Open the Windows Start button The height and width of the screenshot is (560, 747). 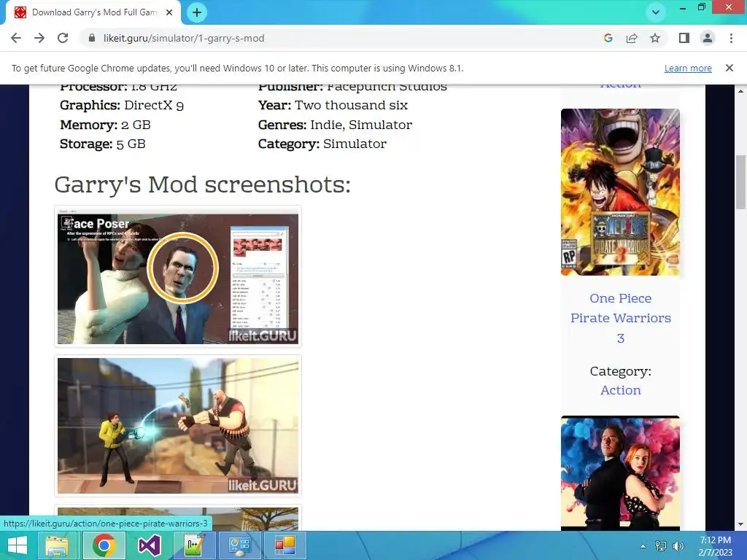click(18, 545)
